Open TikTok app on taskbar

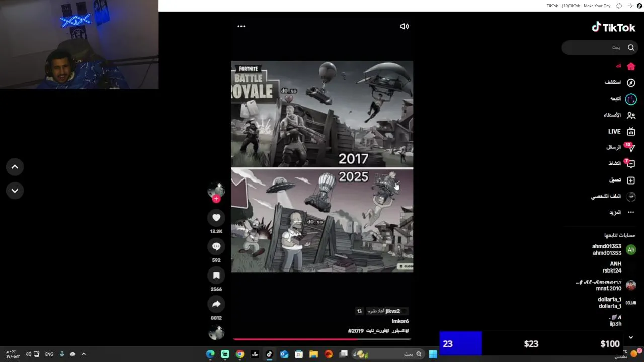tap(269, 354)
